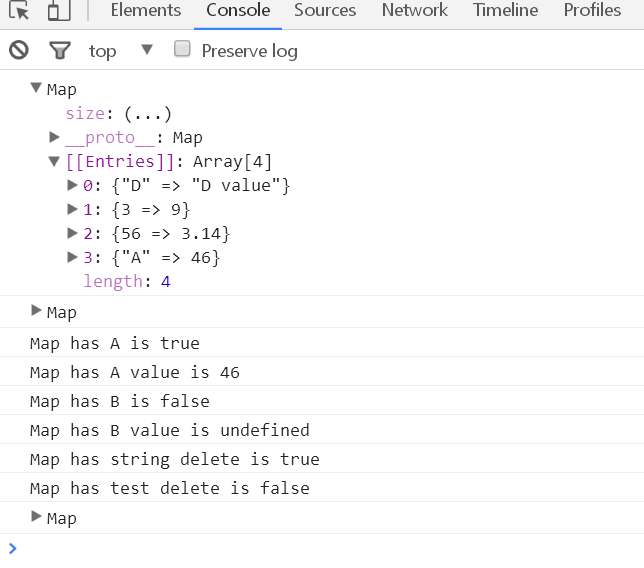Select log line 'Map has A value is 46'
644x568 pixels.
point(135,373)
